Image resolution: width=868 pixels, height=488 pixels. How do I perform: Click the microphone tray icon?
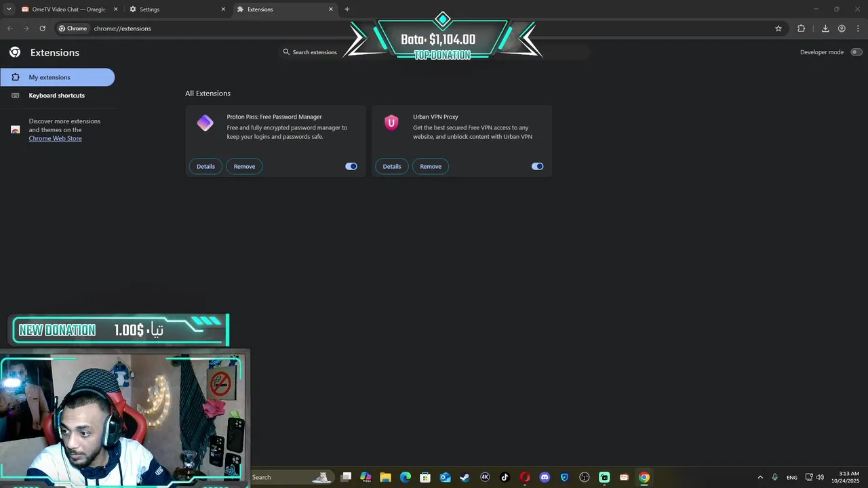[x=775, y=477]
